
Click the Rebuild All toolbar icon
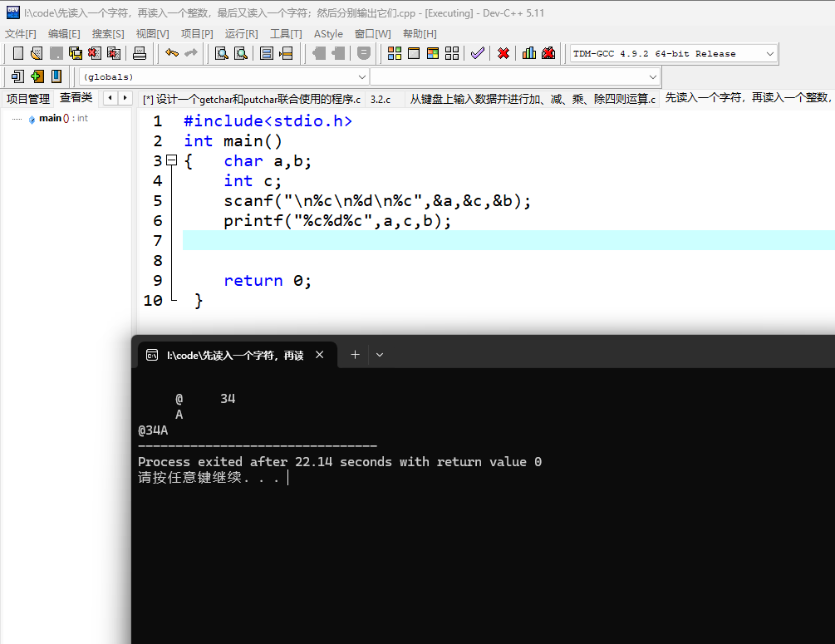[x=452, y=53]
